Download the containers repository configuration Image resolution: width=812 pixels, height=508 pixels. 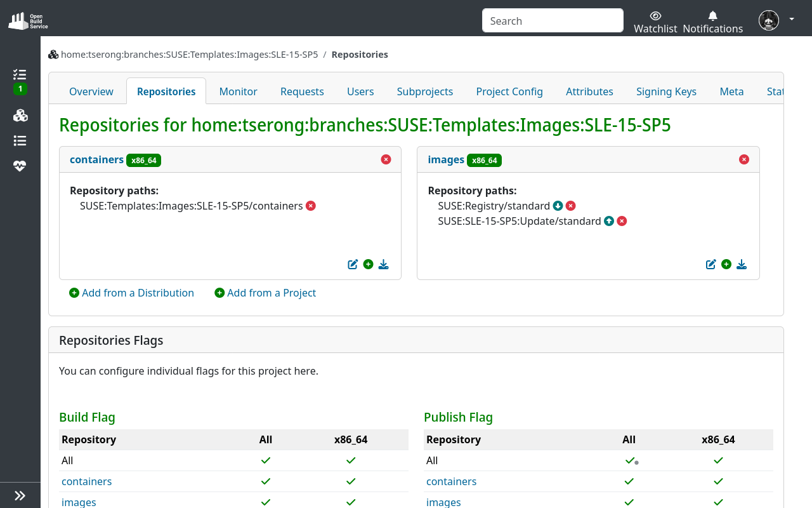pos(383,264)
